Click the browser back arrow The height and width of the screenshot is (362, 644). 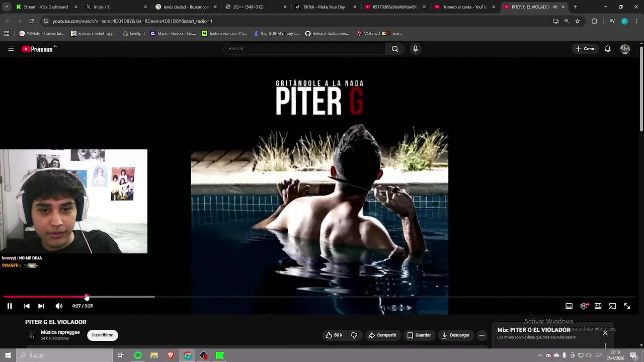(7, 21)
